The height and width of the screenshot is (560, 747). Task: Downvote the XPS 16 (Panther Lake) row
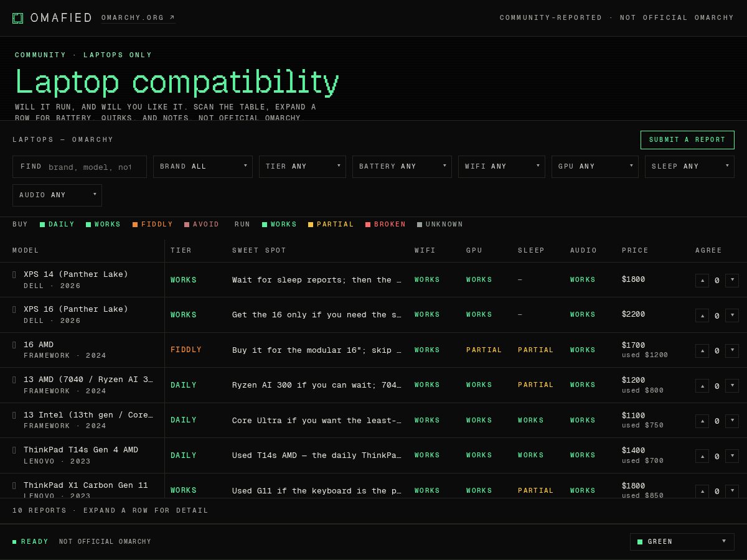pyautogui.click(x=732, y=315)
